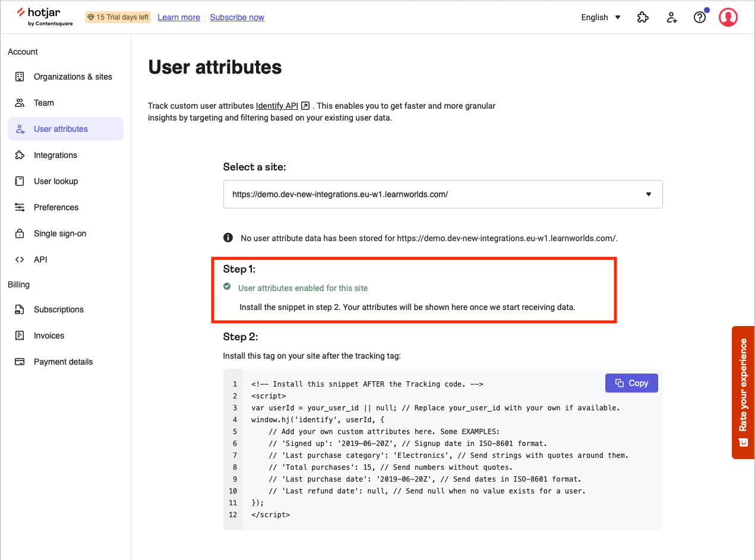Click the User attributes heading

pyautogui.click(x=215, y=67)
